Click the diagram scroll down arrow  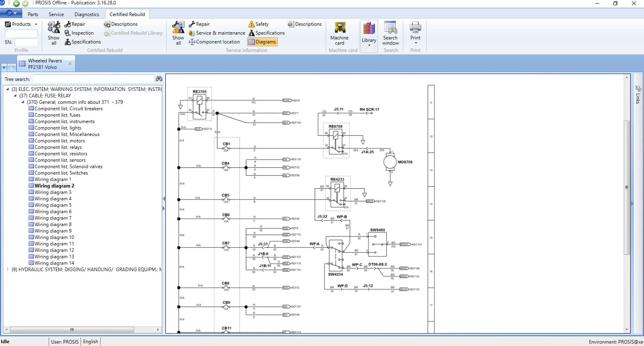[x=627, y=330]
